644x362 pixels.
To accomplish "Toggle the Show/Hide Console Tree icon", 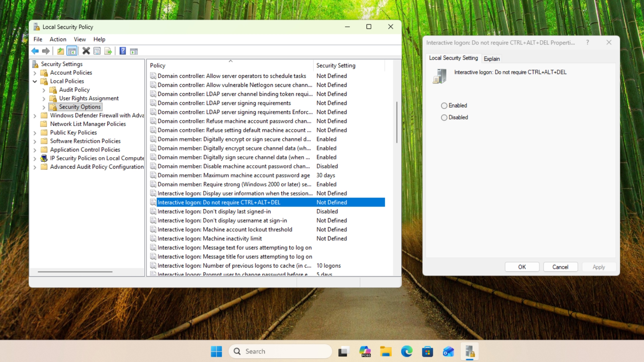I will coord(72,51).
